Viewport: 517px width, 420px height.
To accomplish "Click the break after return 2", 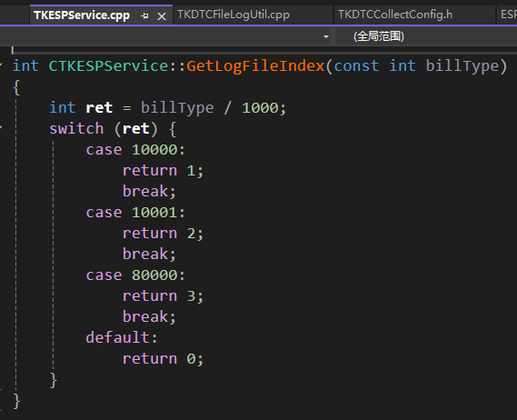I will point(149,254).
